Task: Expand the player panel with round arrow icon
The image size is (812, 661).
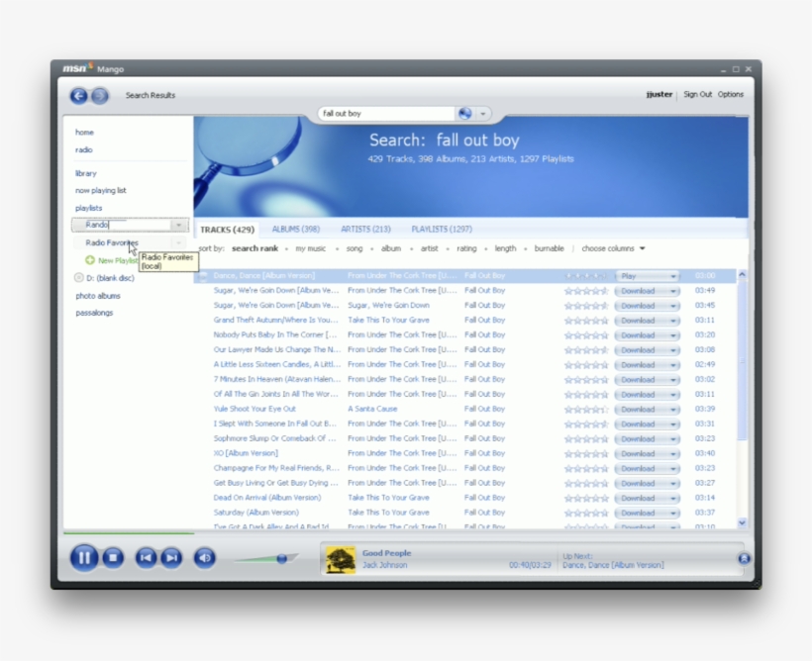Action: [x=744, y=558]
